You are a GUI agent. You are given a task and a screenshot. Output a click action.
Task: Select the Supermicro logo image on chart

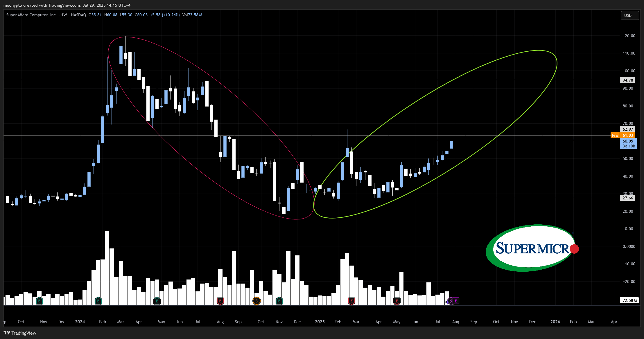tap(532, 248)
